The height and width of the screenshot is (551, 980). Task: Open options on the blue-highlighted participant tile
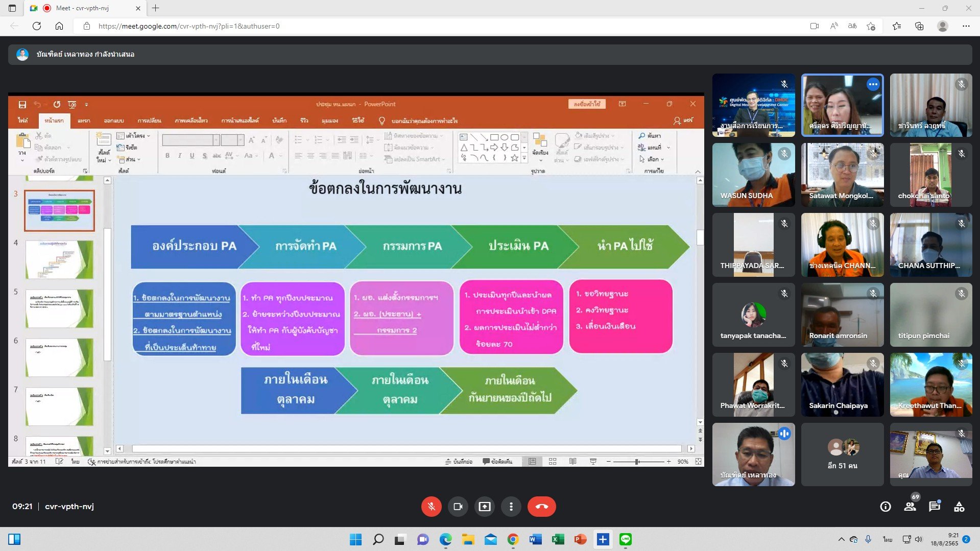(x=873, y=84)
